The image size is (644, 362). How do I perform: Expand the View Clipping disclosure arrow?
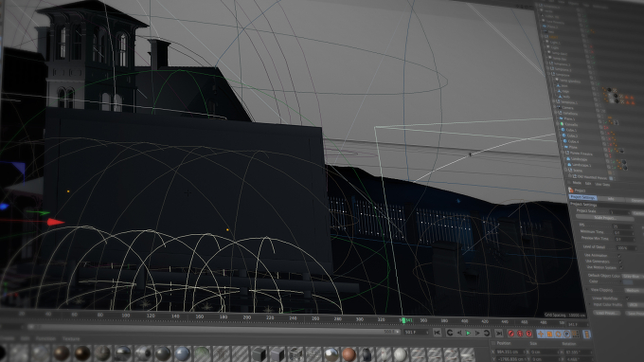(587, 289)
